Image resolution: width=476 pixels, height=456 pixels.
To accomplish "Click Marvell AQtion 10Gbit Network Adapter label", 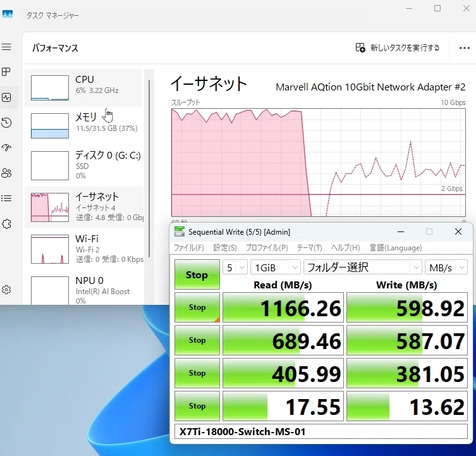I will click(x=370, y=87).
